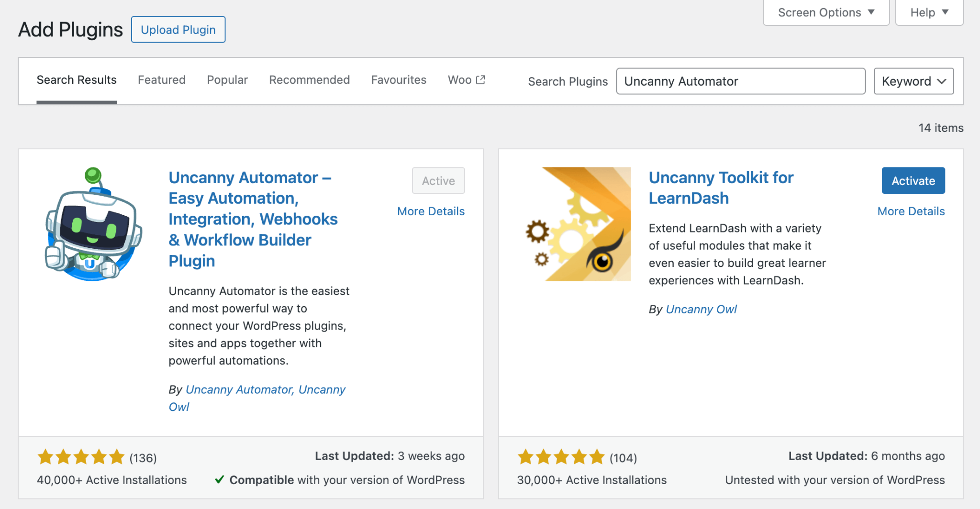
Task: Open the Favourites tab
Action: point(399,80)
